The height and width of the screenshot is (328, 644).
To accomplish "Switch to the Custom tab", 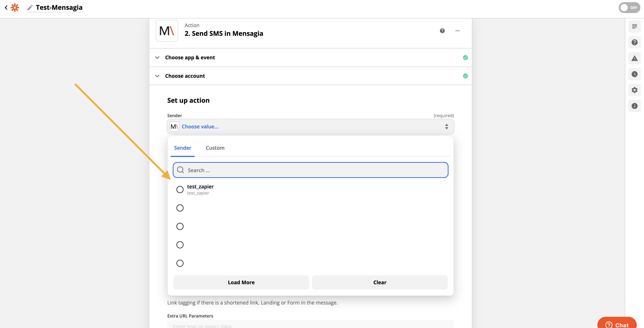I will pyautogui.click(x=215, y=148).
